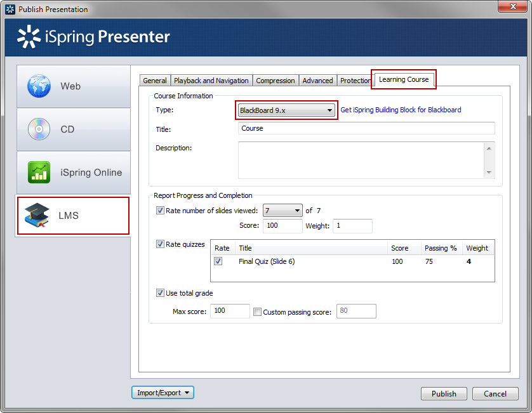The height and width of the screenshot is (413, 532).
Task: Enable the Custom passing score checkbox
Action: tap(258, 312)
